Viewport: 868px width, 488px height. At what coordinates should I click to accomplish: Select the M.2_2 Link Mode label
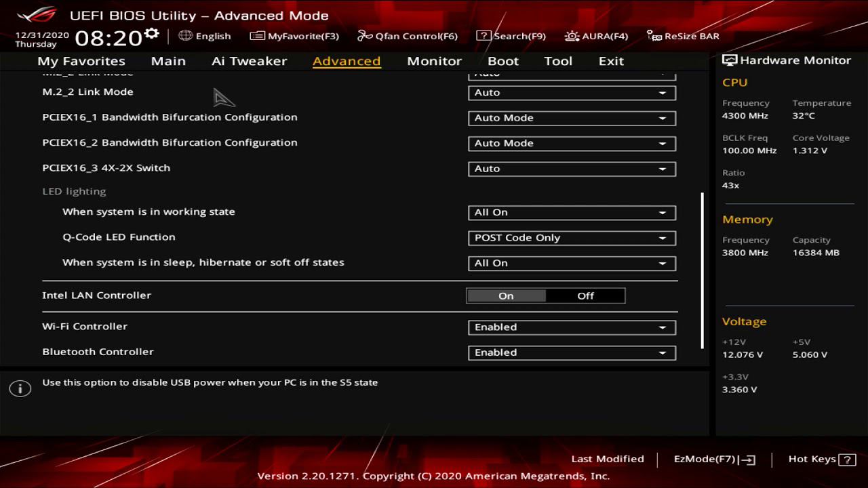point(87,92)
